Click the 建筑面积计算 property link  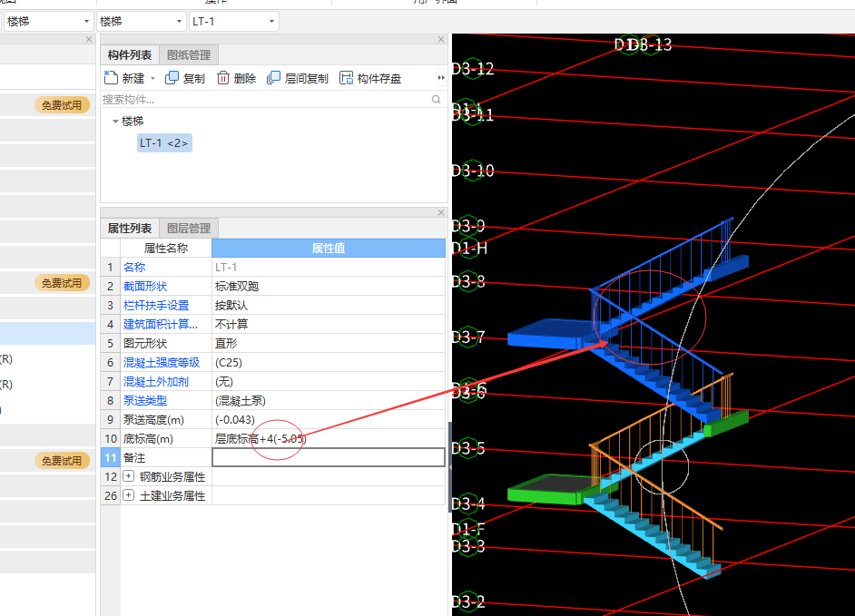(161, 325)
